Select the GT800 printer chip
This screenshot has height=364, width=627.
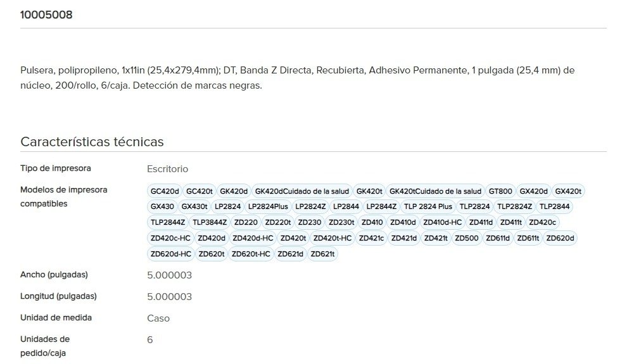pyautogui.click(x=500, y=191)
